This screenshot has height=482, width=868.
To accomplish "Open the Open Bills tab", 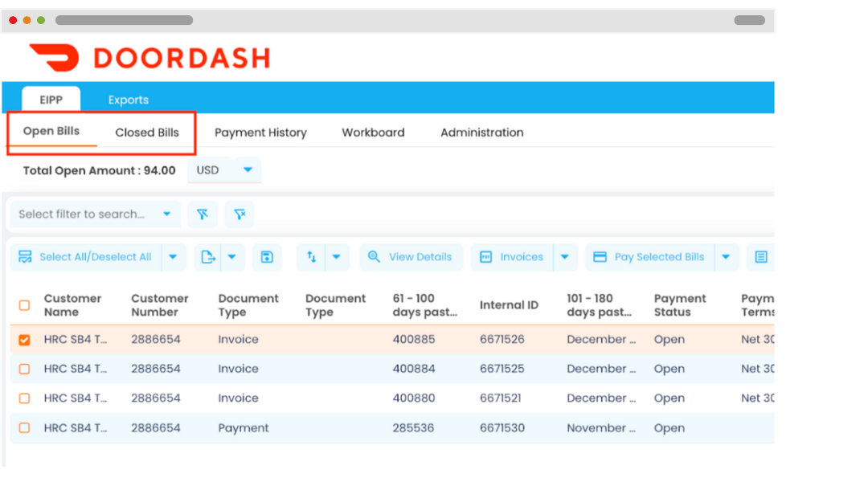I will pos(51,131).
